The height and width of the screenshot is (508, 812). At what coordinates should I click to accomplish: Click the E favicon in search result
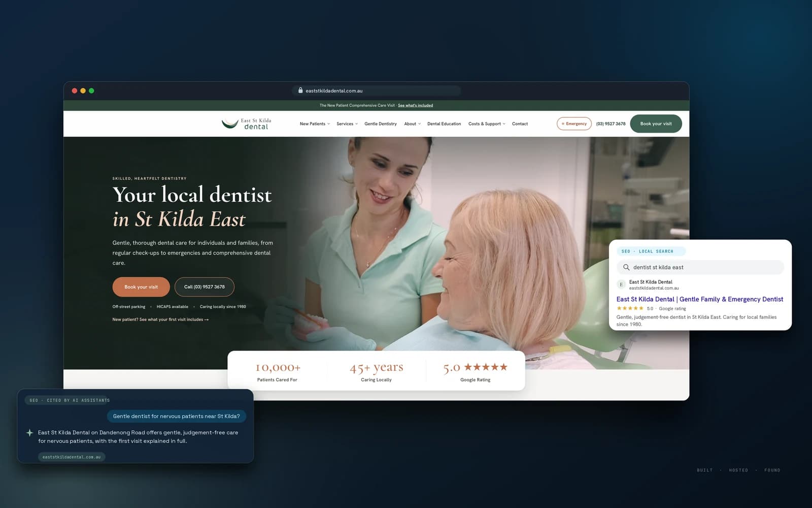[621, 284]
